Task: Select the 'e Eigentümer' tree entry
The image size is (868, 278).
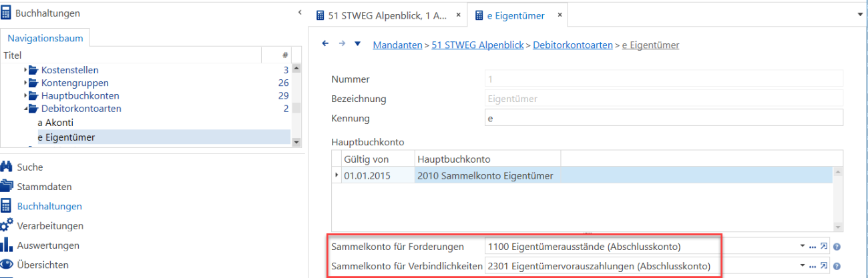Action: click(x=66, y=137)
